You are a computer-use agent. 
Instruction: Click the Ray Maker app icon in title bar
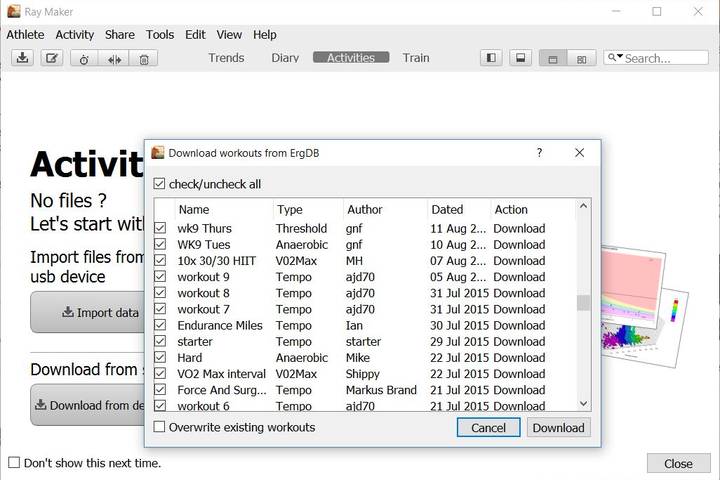point(14,11)
